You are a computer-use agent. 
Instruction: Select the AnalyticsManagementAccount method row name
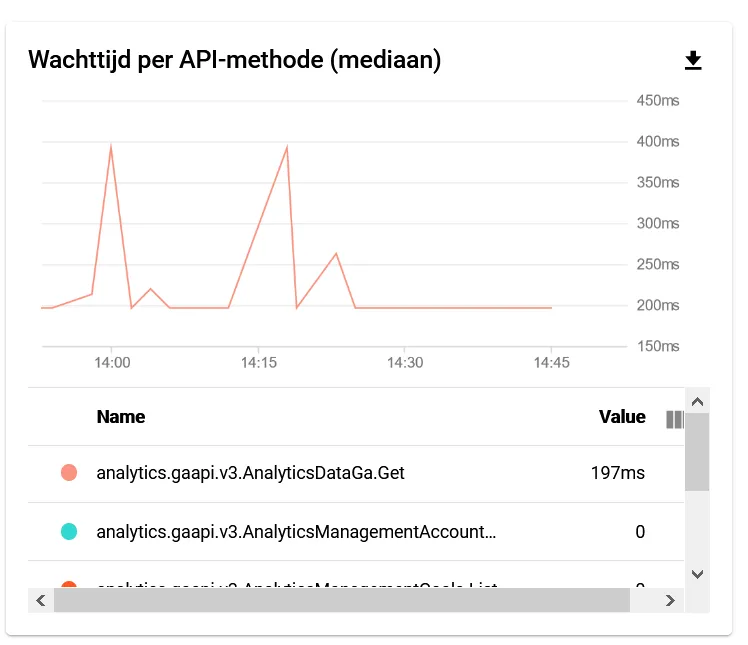pyautogui.click(x=296, y=531)
